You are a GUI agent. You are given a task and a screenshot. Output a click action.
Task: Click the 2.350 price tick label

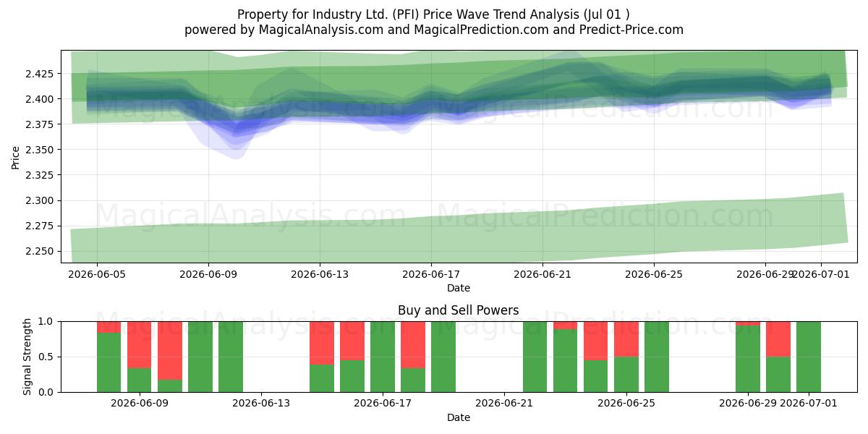pyautogui.click(x=41, y=150)
